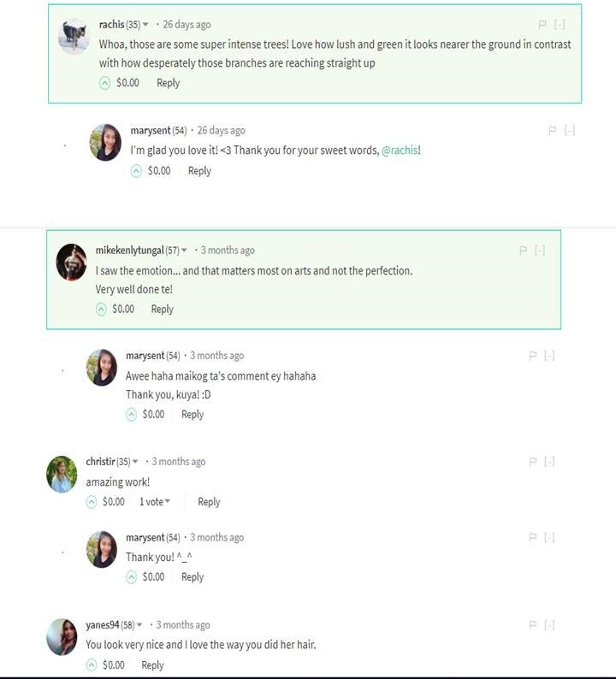
Task: Reply to christir's amazing work comment
Action: pos(209,502)
